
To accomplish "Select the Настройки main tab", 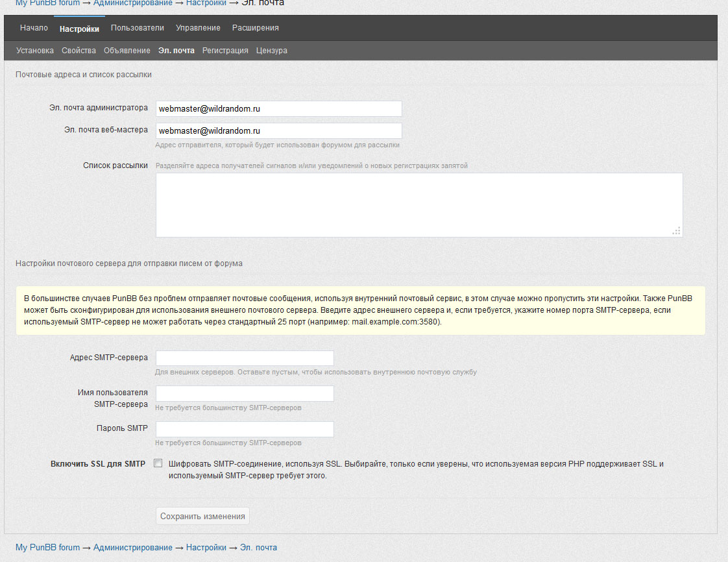I will coord(79,29).
